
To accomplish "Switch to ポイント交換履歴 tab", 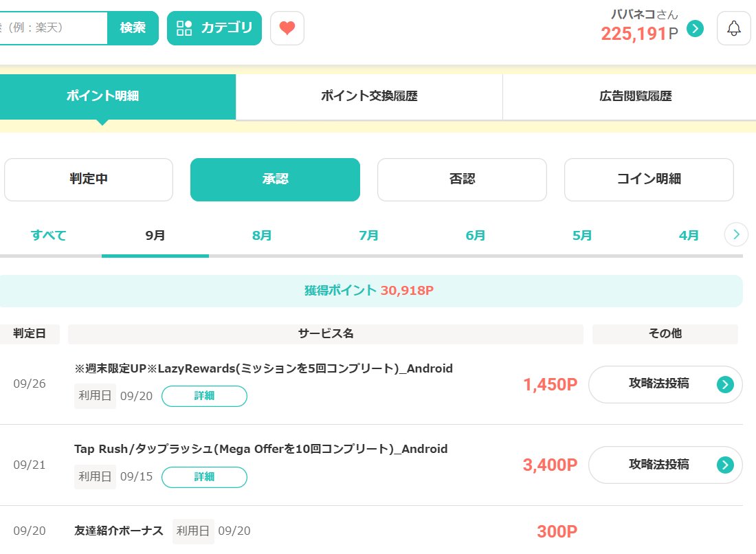I will tap(369, 96).
